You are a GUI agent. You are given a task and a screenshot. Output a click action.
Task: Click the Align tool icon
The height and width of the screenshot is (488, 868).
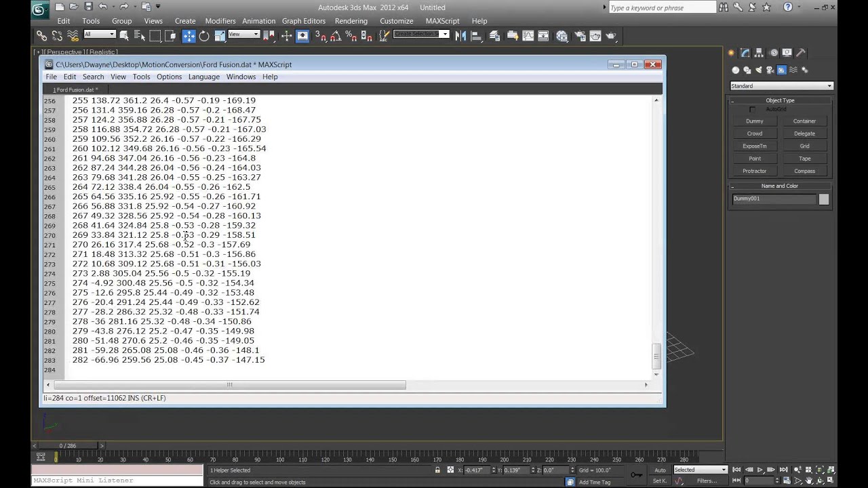477,36
